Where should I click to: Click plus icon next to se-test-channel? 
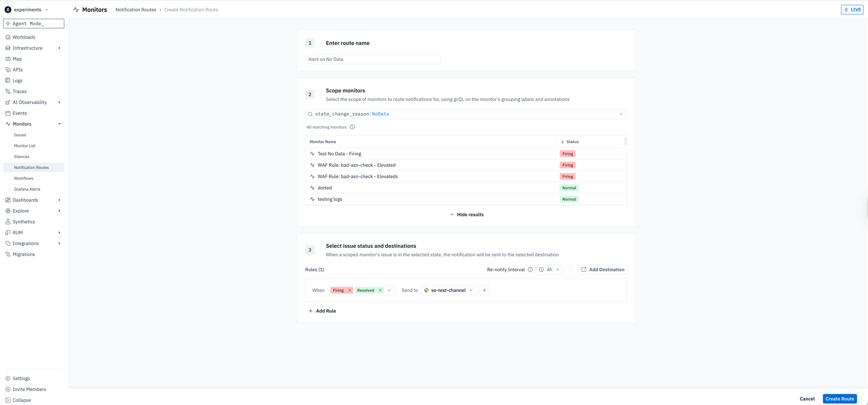click(x=484, y=290)
